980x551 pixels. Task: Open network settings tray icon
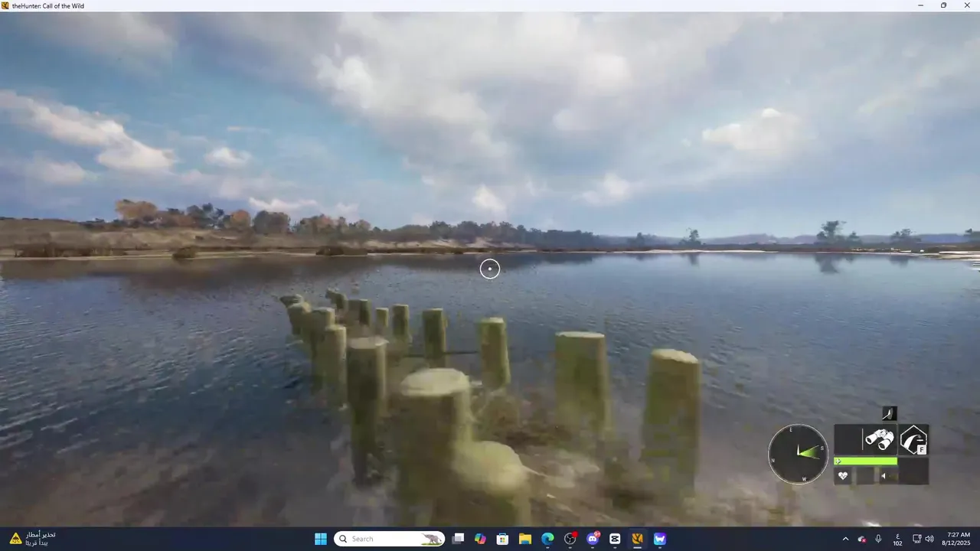[x=916, y=539]
